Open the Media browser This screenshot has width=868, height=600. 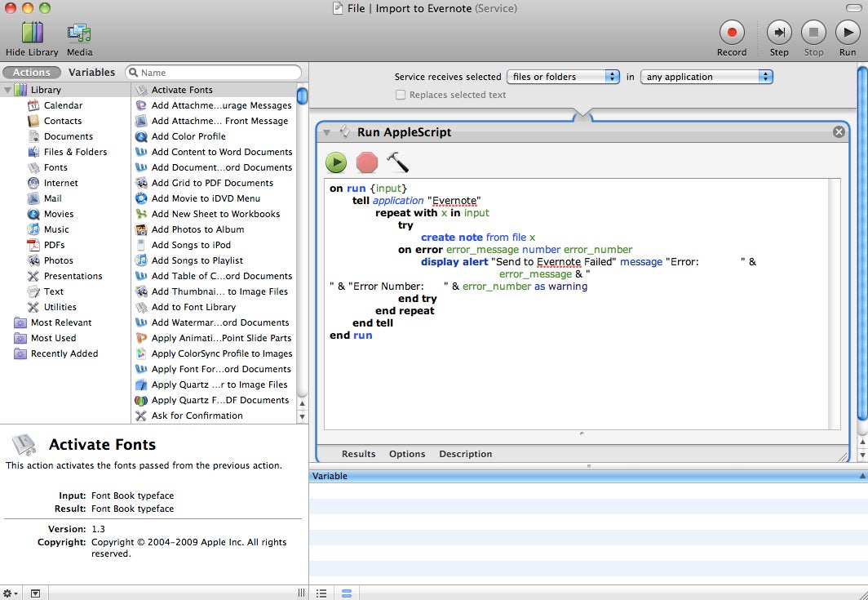(x=79, y=33)
